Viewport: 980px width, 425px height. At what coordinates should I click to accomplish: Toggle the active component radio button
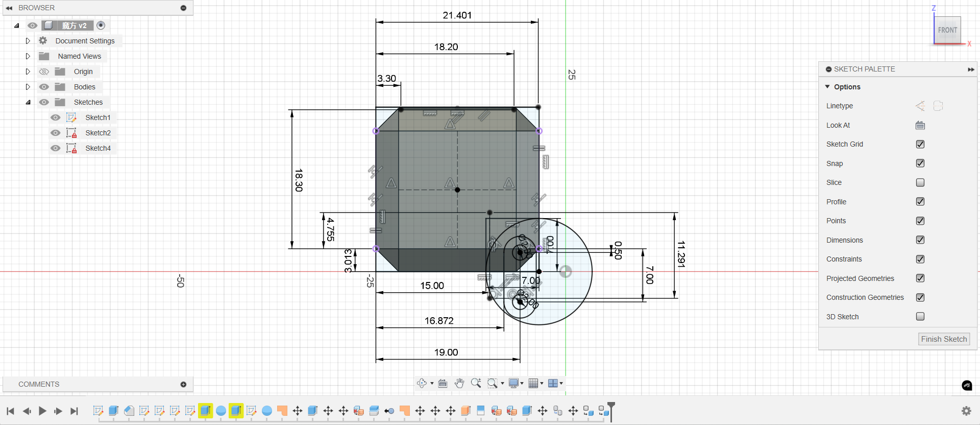click(101, 25)
